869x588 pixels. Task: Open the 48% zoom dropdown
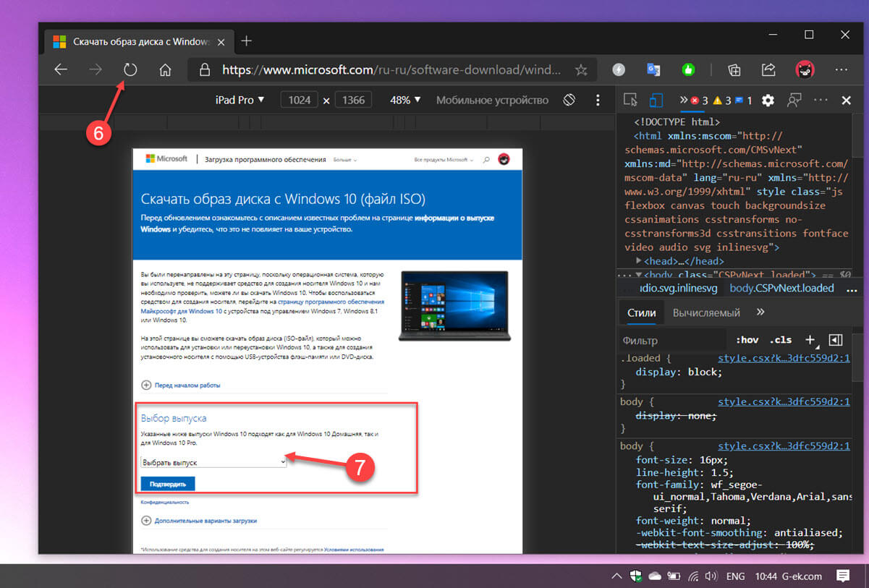pos(405,100)
